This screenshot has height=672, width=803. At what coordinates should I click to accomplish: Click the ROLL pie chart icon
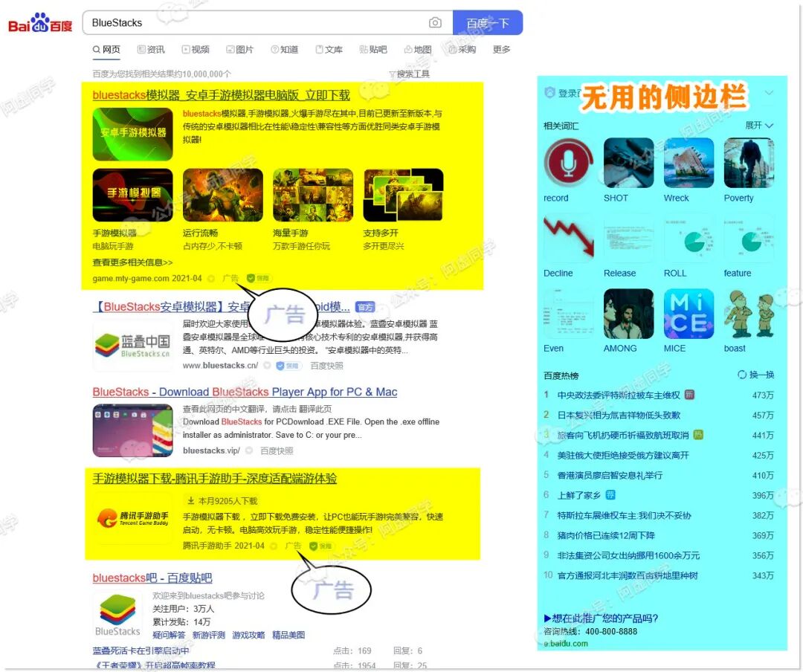[x=688, y=238]
